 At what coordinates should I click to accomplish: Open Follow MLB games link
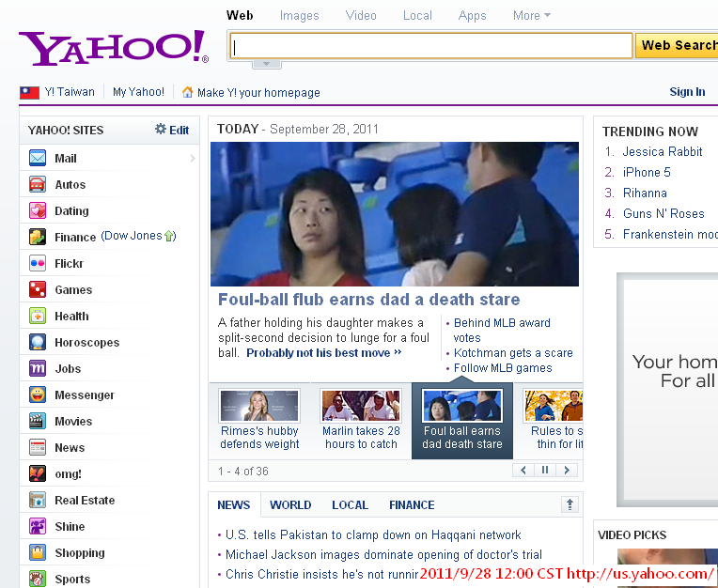pyautogui.click(x=503, y=368)
